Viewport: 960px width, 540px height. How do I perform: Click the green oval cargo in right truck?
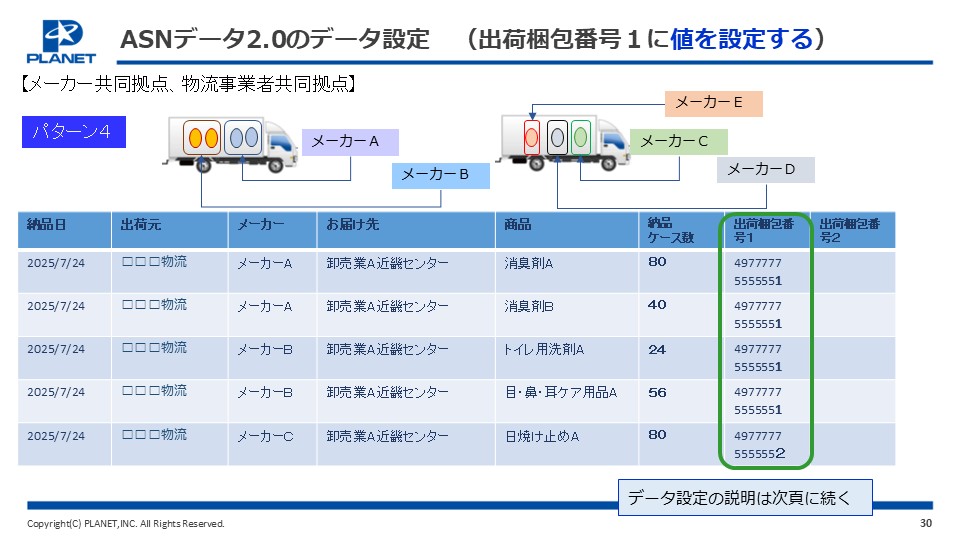[x=580, y=137]
